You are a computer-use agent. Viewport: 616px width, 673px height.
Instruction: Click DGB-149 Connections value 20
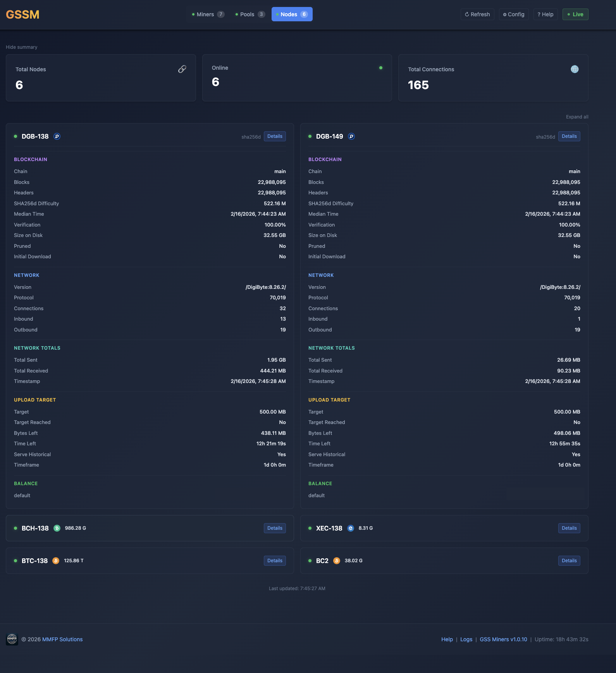[x=577, y=309]
